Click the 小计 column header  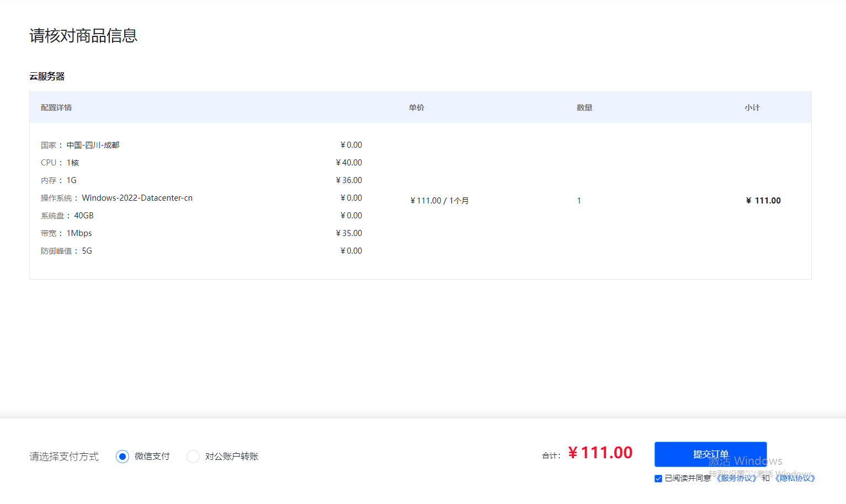coord(752,108)
